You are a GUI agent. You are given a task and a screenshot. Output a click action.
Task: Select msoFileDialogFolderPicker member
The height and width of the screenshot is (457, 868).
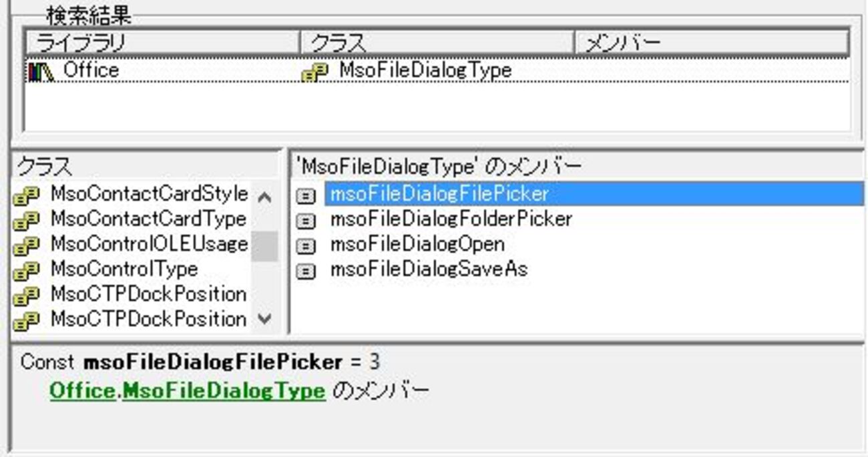(x=451, y=219)
